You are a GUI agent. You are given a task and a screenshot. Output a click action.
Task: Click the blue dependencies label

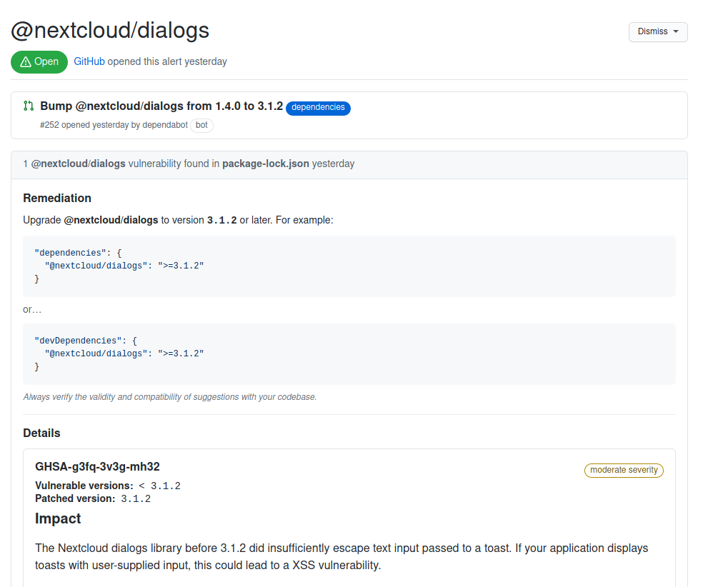[317, 108]
